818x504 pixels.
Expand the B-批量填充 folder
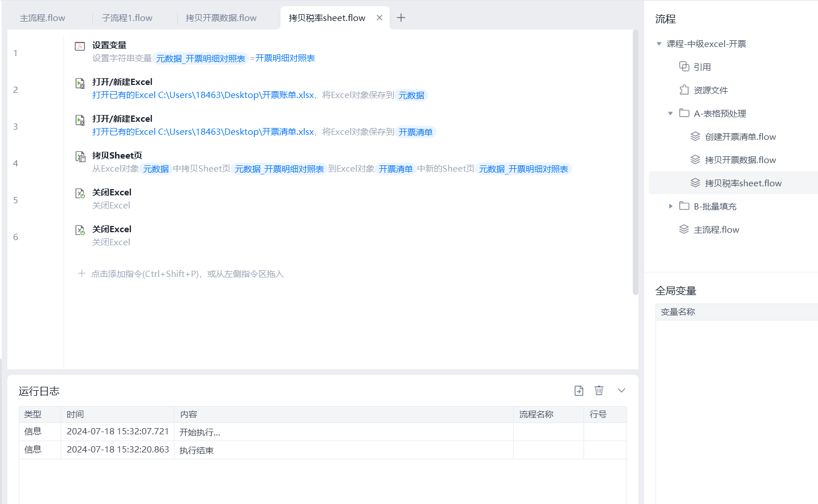pyautogui.click(x=671, y=206)
